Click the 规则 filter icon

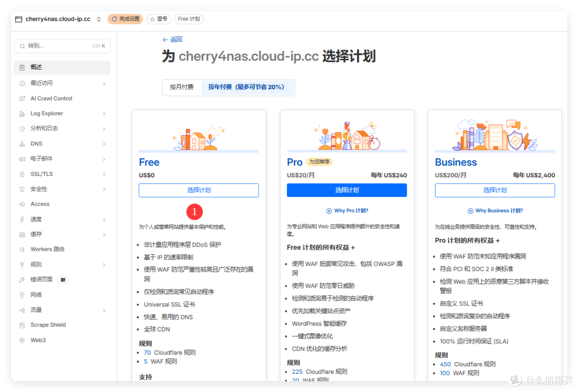22,265
